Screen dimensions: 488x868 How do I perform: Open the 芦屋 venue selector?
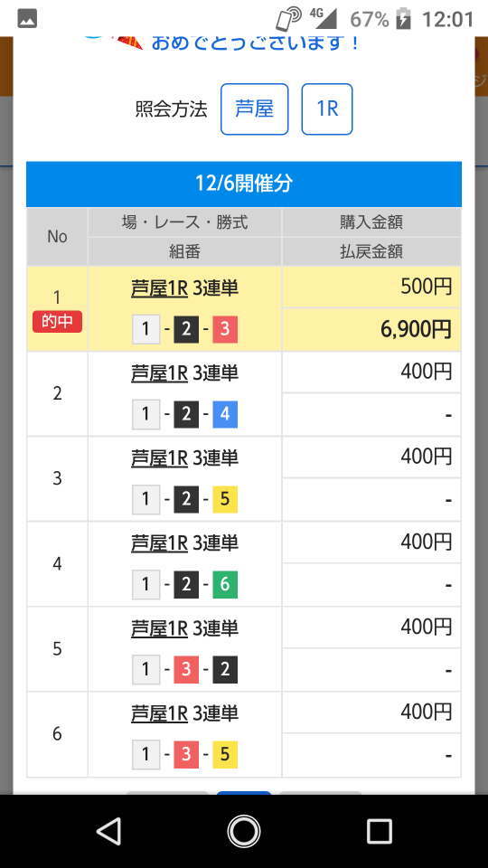pos(255,109)
